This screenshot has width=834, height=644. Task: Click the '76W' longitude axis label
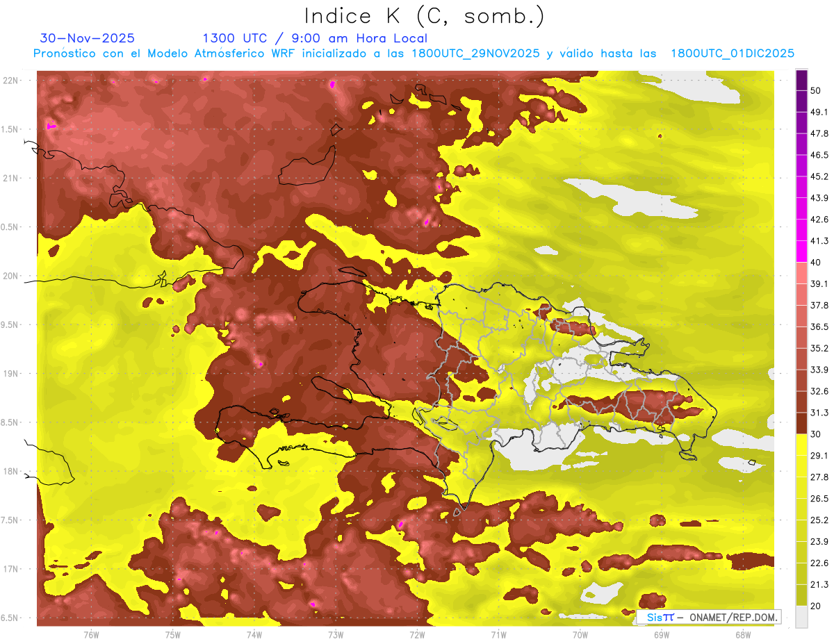click(x=91, y=634)
